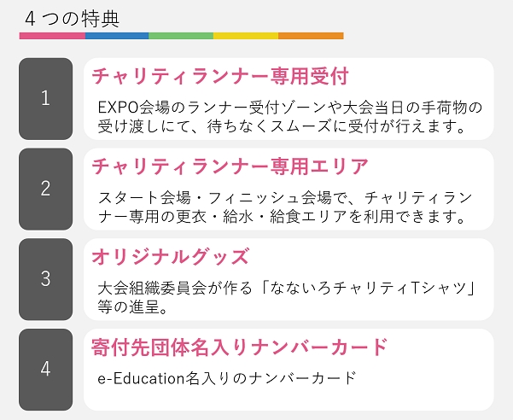Click the pink segment of color bar
513x420 pixels.
point(51,36)
